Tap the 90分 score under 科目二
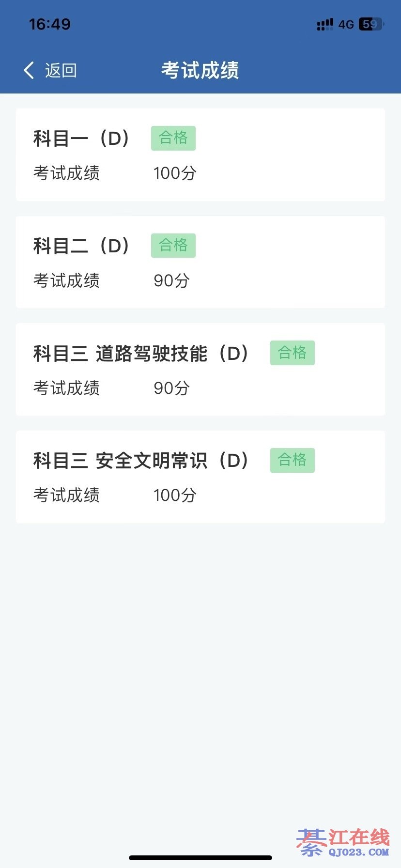The image size is (401, 868). (171, 280)
